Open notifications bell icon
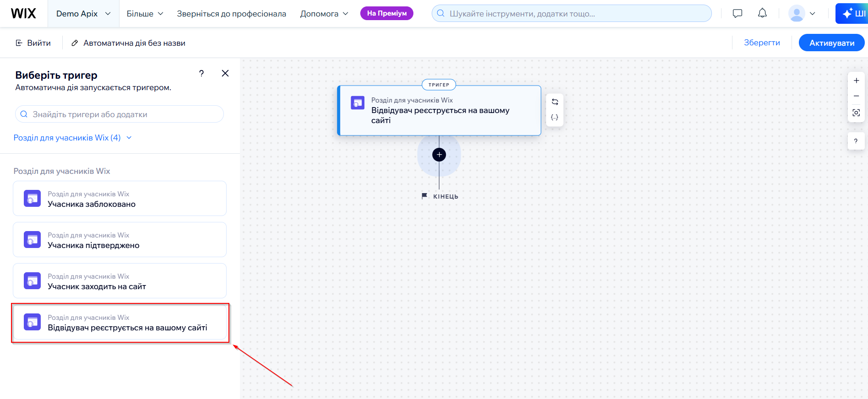The image size is (868, 399). coord(762,13)
